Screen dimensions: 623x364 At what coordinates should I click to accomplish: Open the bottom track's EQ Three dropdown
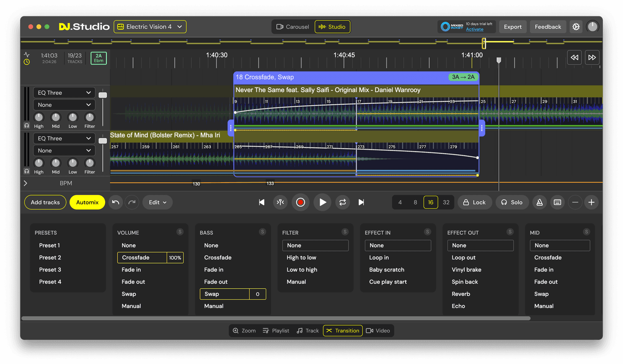[x=64, y=138]
